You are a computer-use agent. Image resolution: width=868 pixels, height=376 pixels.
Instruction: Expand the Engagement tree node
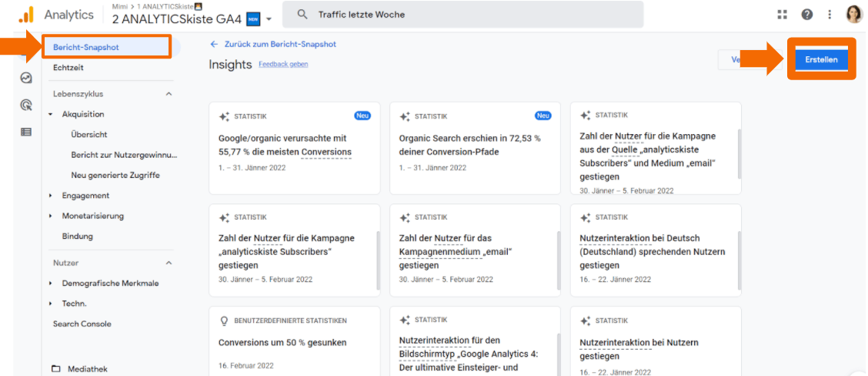(x=50, y=196)
